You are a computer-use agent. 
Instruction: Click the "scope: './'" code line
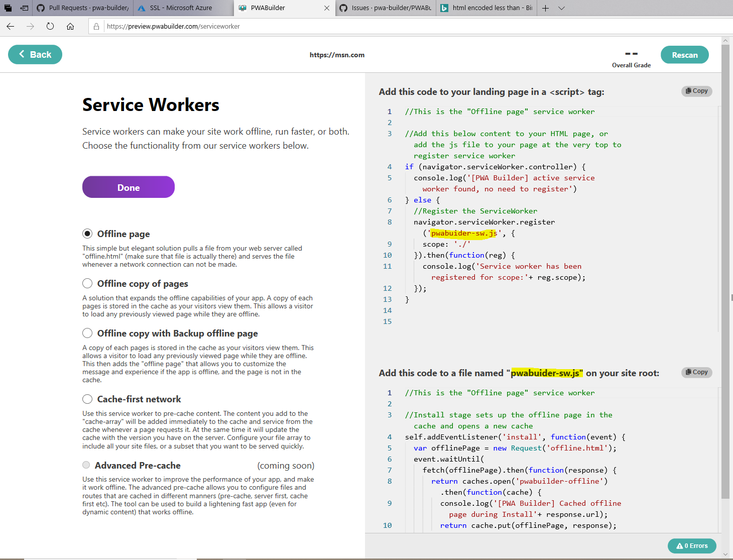coord(447,244)
